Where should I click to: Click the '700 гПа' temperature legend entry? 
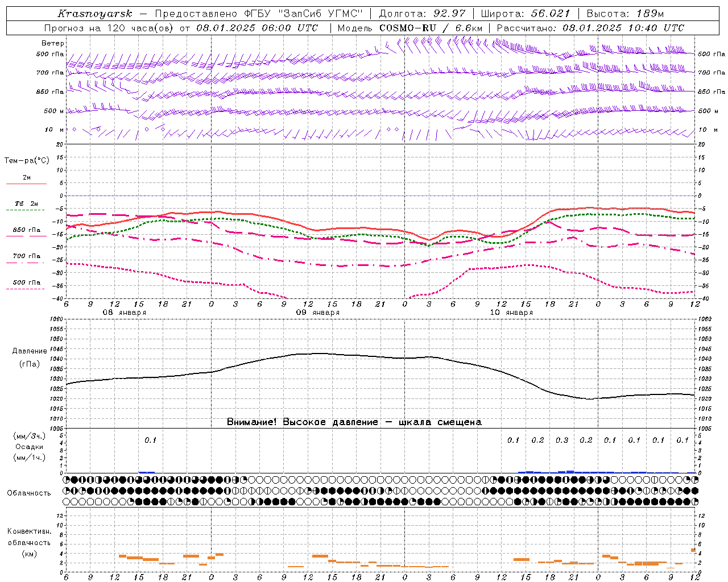27,256
